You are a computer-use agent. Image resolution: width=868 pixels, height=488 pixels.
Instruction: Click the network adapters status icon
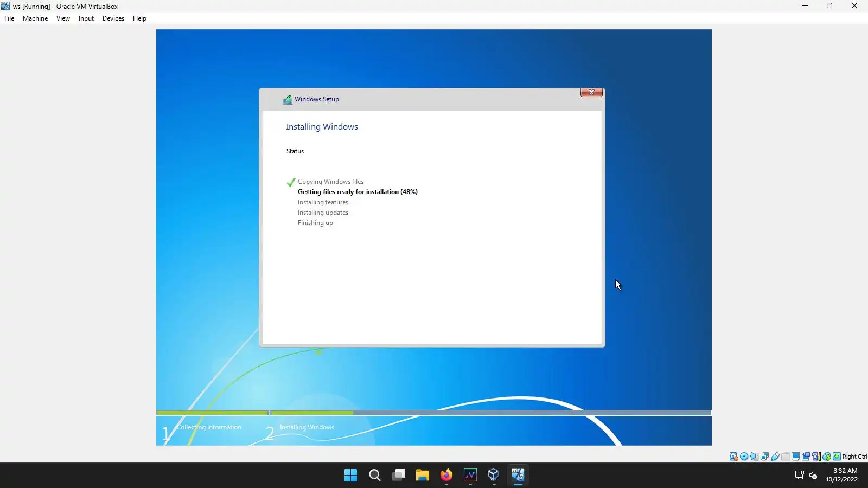pos(765,457)
